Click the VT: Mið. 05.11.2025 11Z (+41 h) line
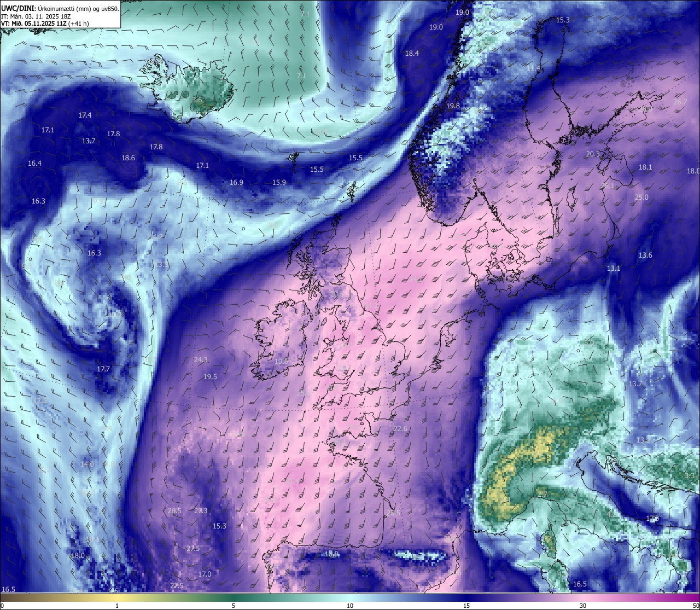700x610 pixels. tap(45, 24)
